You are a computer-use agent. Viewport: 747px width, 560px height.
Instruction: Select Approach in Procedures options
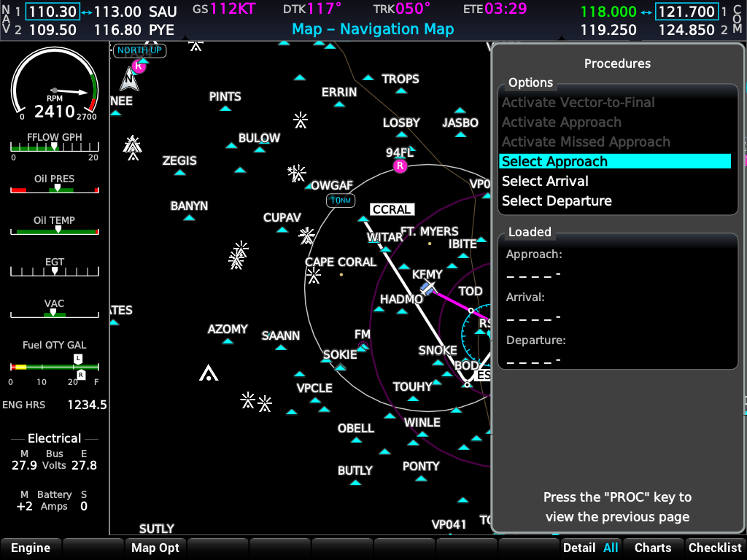point(614,161)
